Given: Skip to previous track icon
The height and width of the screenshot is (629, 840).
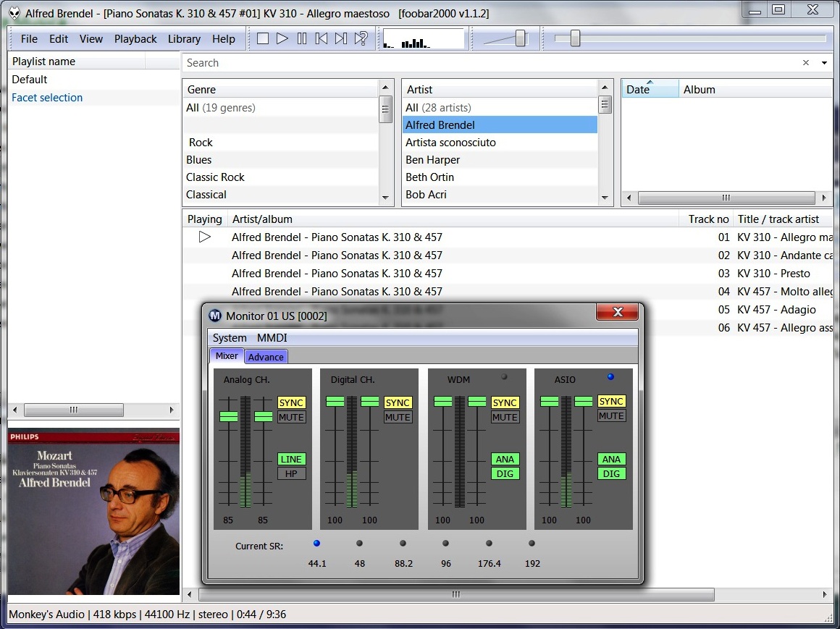Looking at the screenshot, I should pos(322,38).
